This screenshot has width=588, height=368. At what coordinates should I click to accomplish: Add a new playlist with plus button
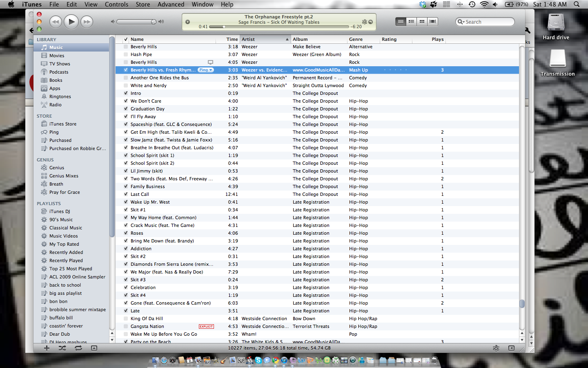pos(47,348)
